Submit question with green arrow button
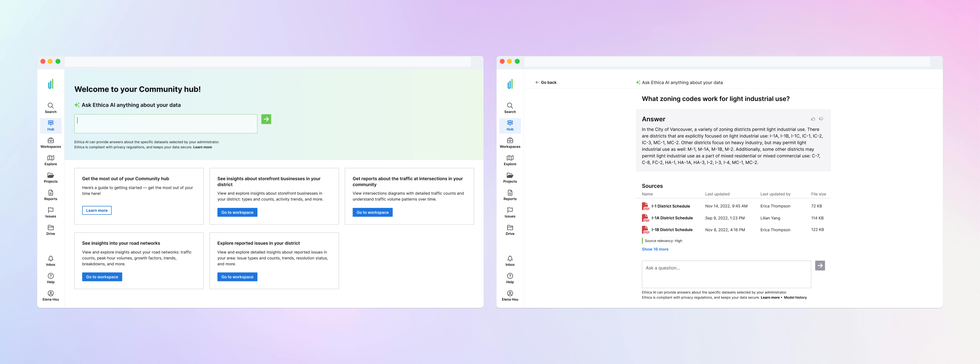Viewport: 980px width, 364px height. (266, 119)
